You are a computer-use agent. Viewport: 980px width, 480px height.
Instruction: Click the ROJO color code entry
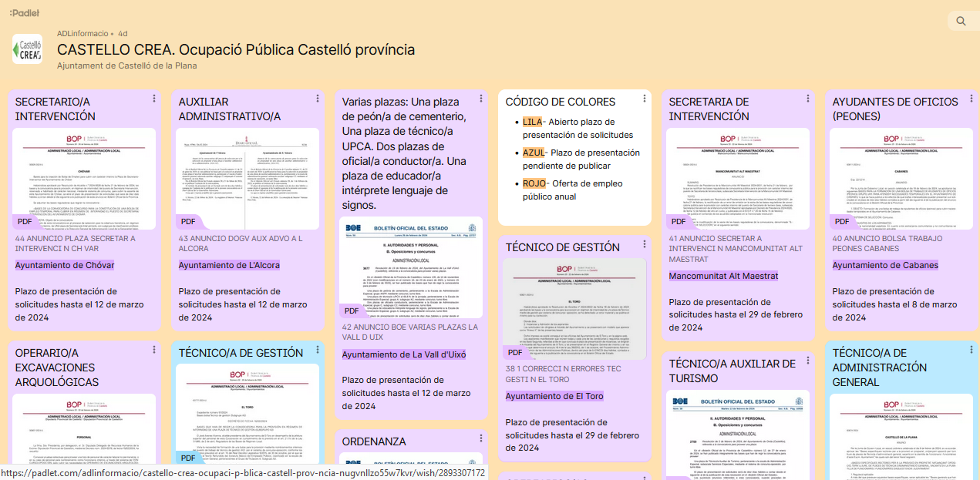tap(573, 190)
